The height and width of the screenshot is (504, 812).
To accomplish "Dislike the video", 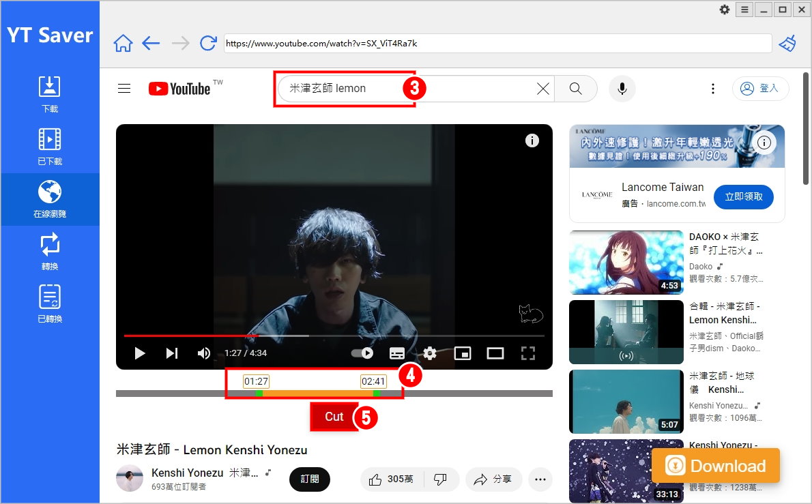I will click(x=441, y=479).
